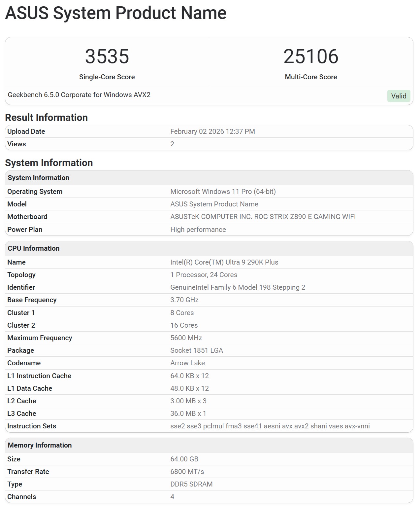The image size is (420, 506).
Task: Click the multi-core score 25106
Action: tap(311, 56)
